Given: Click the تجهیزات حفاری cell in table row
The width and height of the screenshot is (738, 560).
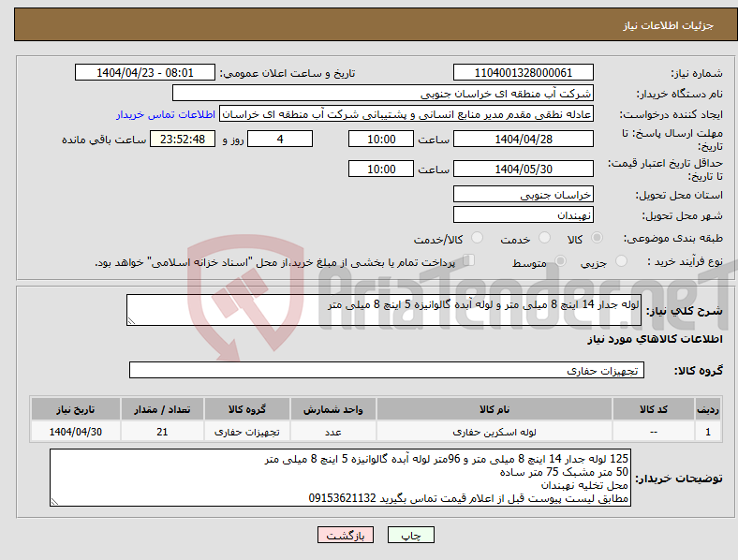Looking at the screenshot, I should pyautogui.click(x=247, y=432).
